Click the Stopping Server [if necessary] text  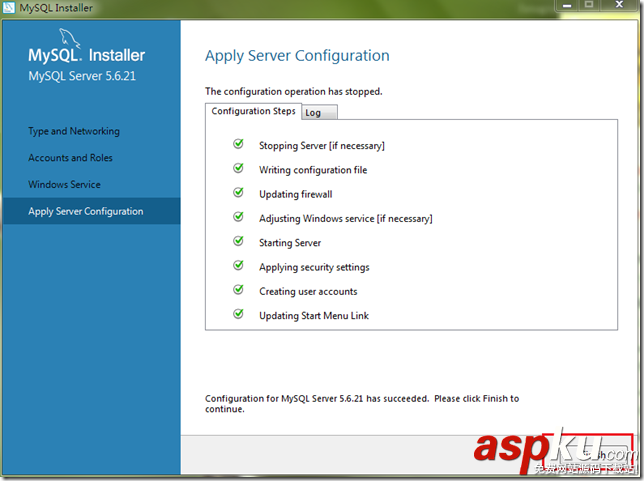point(322,146)
